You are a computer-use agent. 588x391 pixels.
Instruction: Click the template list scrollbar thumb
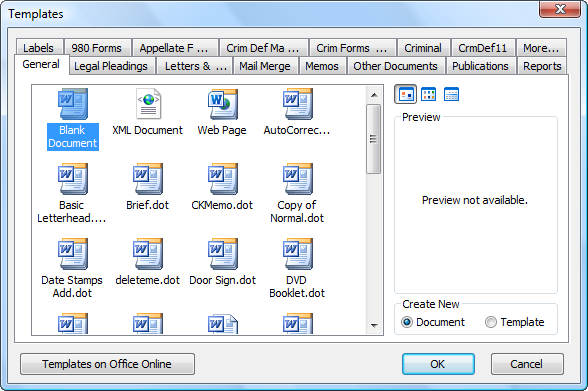(374, 139)
